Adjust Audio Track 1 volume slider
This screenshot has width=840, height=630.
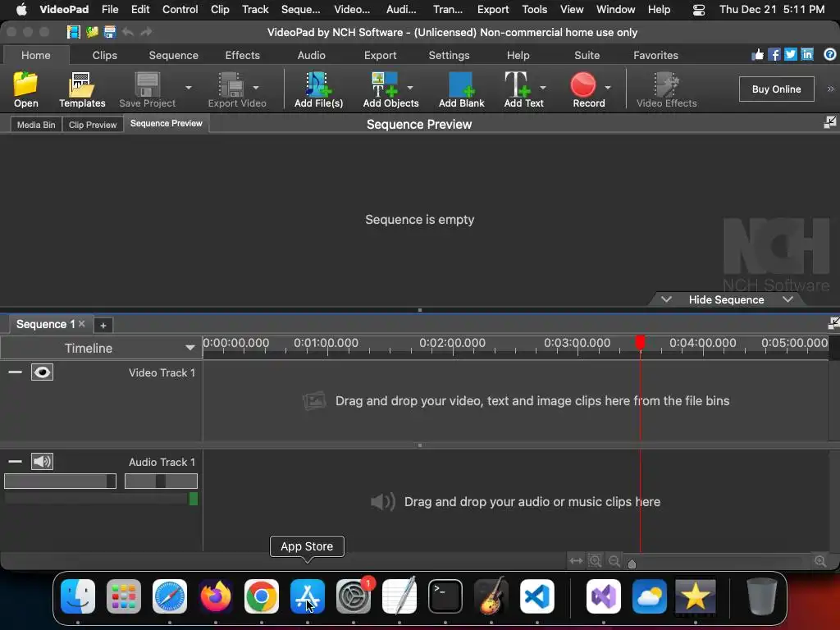(x=60, y=481)
